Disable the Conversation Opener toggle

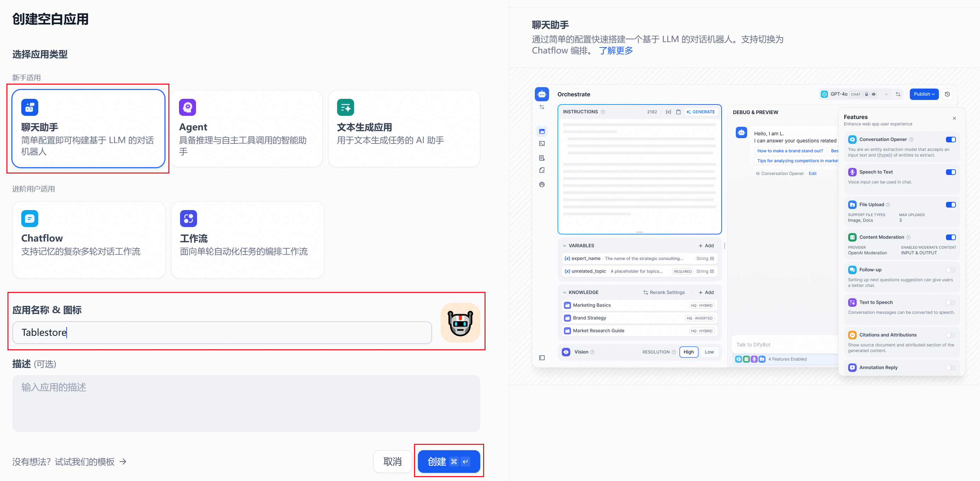click(951, 139)
